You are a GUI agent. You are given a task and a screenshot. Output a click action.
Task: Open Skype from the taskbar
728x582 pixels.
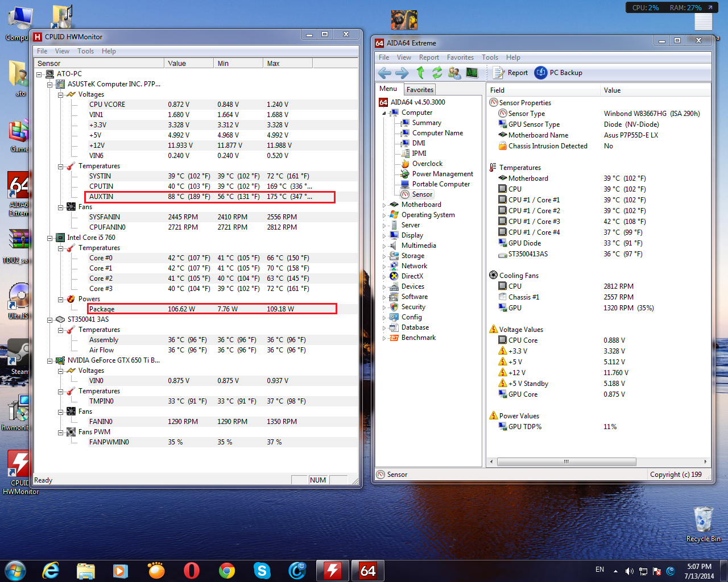(262, 570)
